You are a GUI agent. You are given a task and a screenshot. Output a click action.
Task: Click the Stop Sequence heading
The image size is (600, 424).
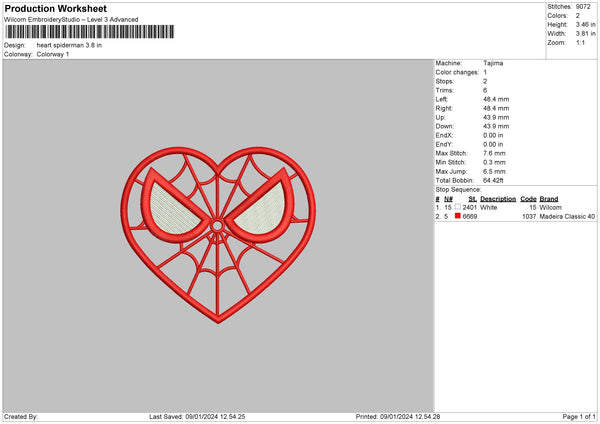458,190
